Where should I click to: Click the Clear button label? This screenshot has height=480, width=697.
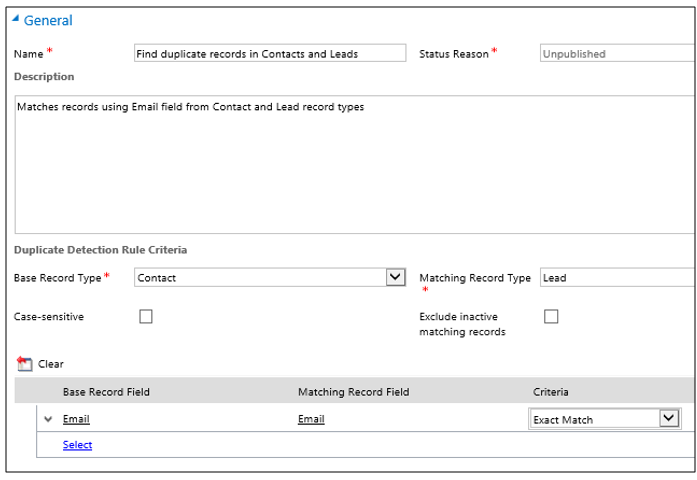pos(51,364)
